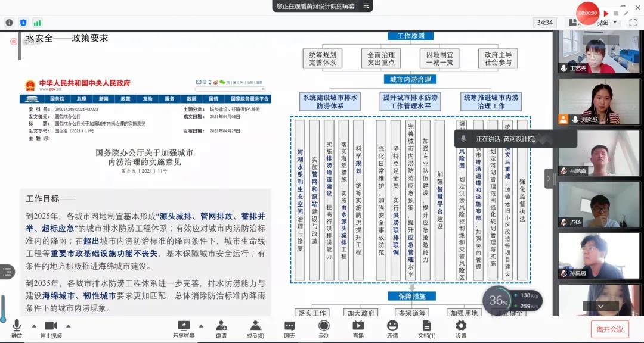
Task: Show the 成员(8) members list
Action: click(x=255, y=329)
